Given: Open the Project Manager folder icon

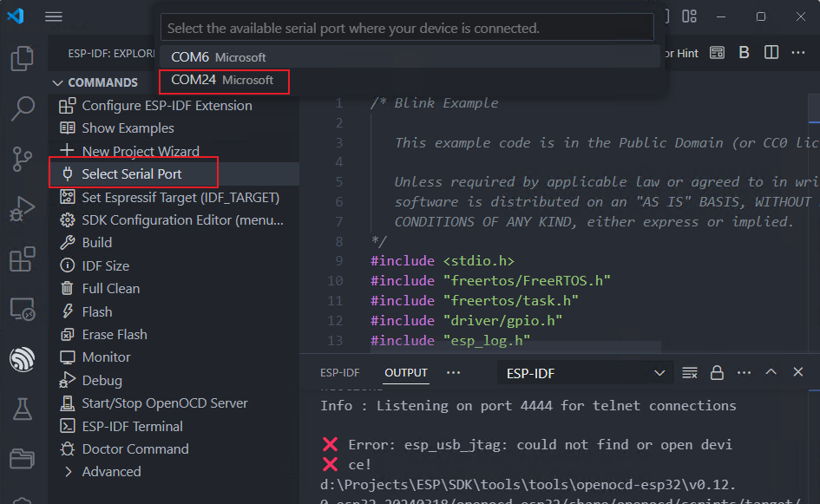Looking at the screenshot, I should click(22, 459).
